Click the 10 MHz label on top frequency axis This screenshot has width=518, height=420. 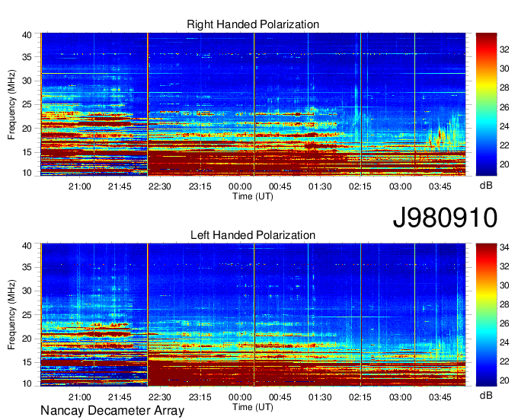click(27, 173)
